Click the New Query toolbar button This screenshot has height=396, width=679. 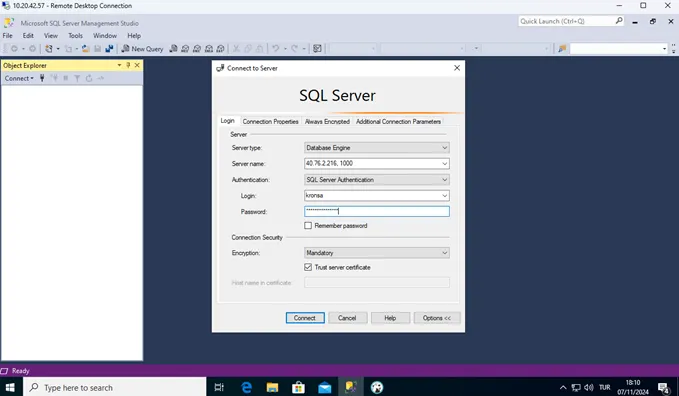pyautogui.click(x=142, y=49)
